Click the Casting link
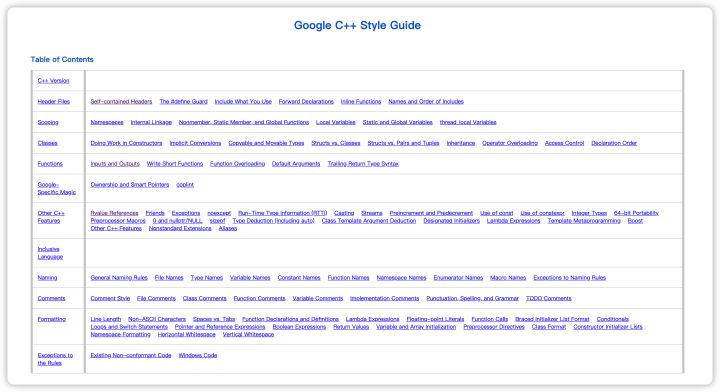 coord(344,213)
